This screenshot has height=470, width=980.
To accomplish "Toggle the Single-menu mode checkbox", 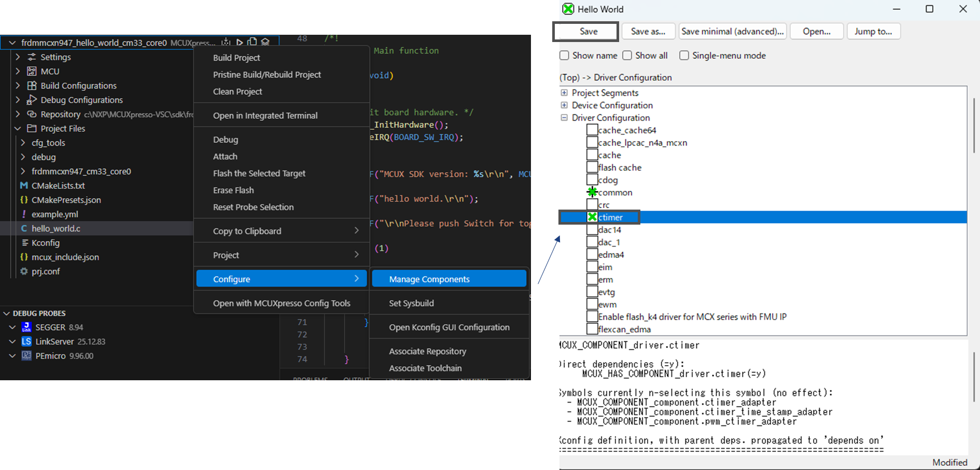I will click(x=684, y=56).
